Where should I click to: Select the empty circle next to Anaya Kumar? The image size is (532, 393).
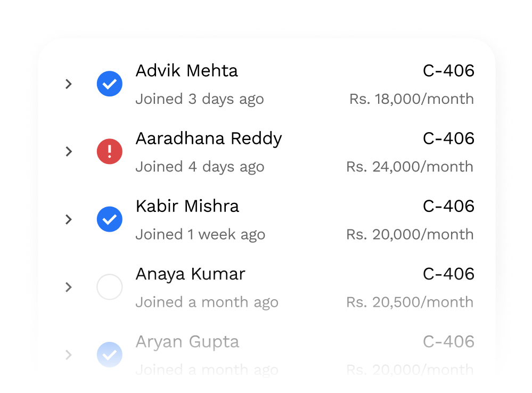(110, 288)
